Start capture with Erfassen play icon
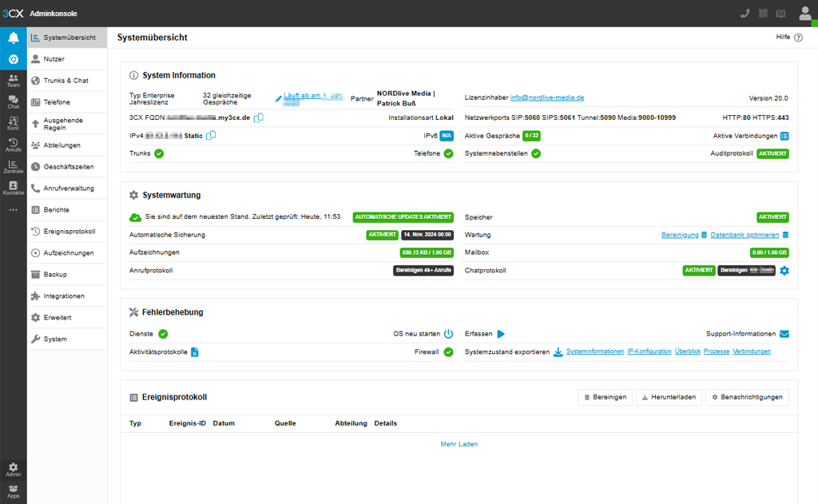The image size is (818, 504). 502,334
